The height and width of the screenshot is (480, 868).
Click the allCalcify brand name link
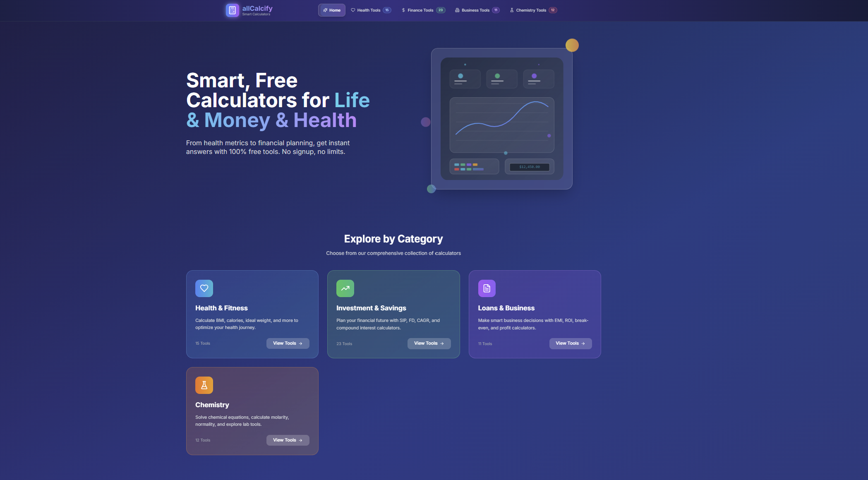tap(257, 8)
